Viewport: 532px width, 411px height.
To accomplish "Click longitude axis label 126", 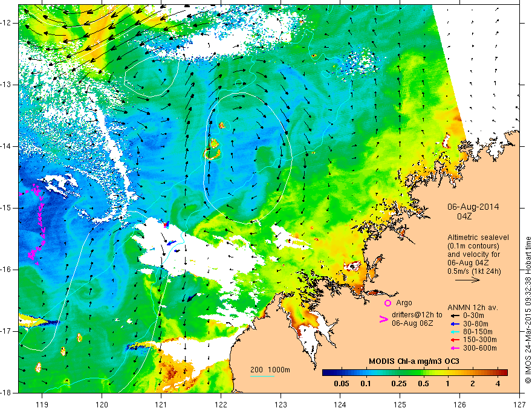I will click(459, 405).
